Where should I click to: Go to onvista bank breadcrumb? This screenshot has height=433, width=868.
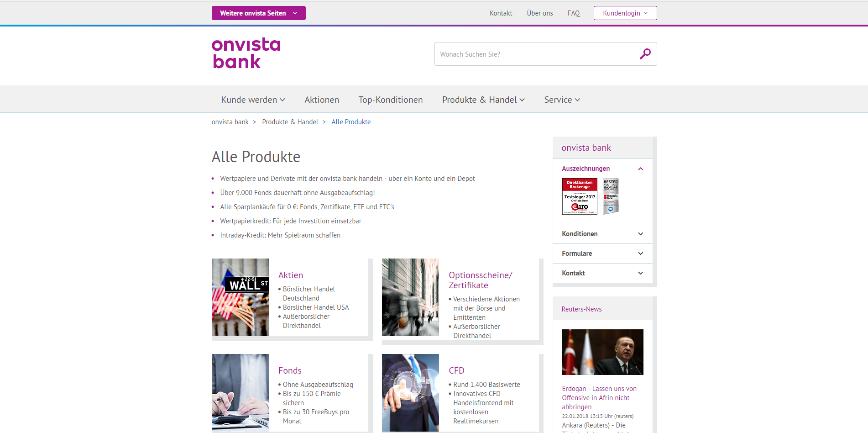tap(230, 122)
